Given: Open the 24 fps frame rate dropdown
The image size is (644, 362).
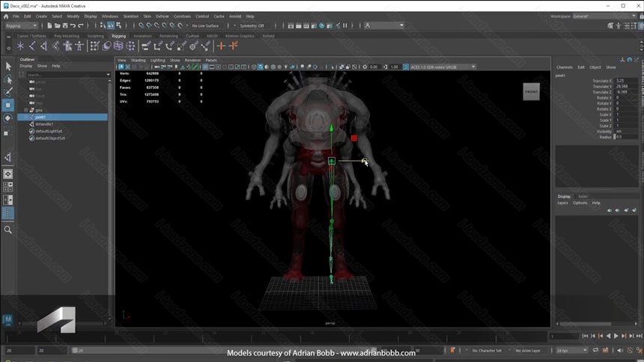Looking at the screenshot, I should [571, 351].
